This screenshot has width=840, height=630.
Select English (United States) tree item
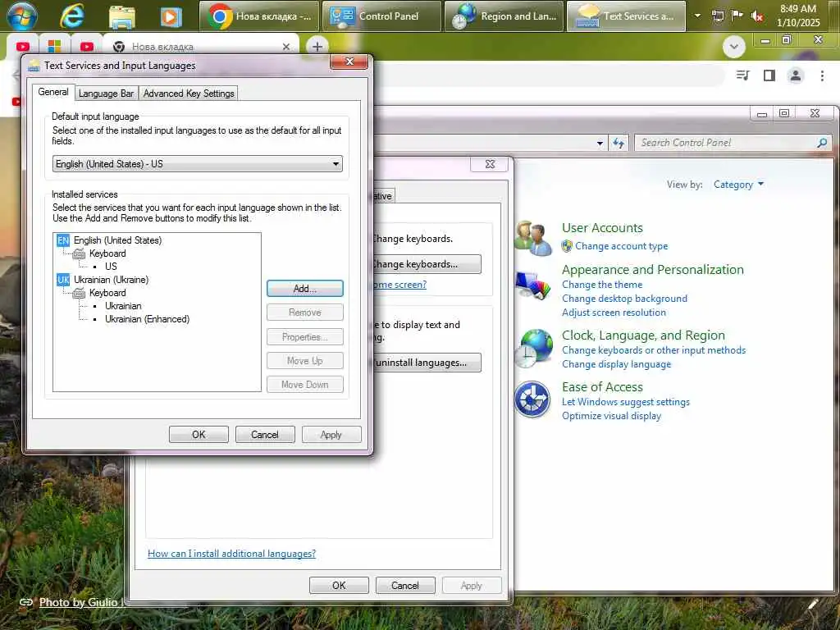click(118, 240)
